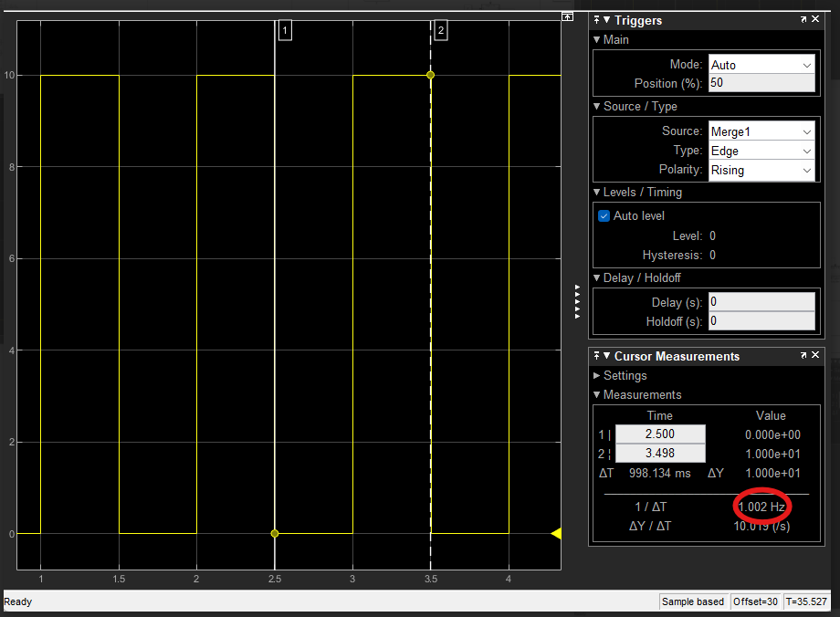Viewport: 840px width, 617px height.
Task: Click the cursor 1 time field showing 2.500
Action: (660, 434)
